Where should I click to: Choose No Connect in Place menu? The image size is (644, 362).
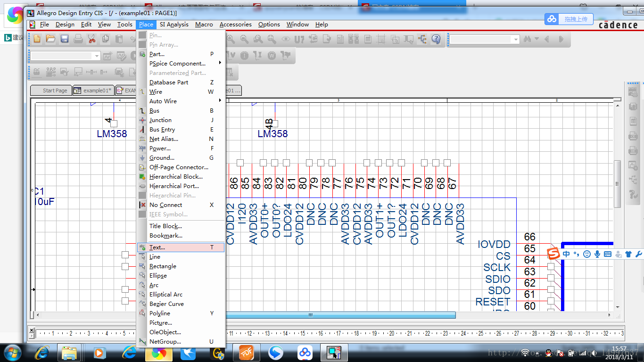(181, 205)
